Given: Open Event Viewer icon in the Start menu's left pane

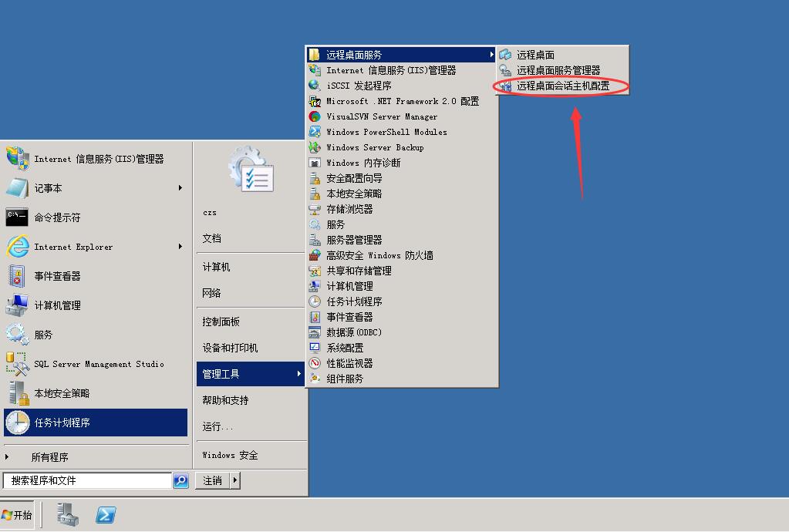Looking at the screenshot, I should (x=17, y=276).
